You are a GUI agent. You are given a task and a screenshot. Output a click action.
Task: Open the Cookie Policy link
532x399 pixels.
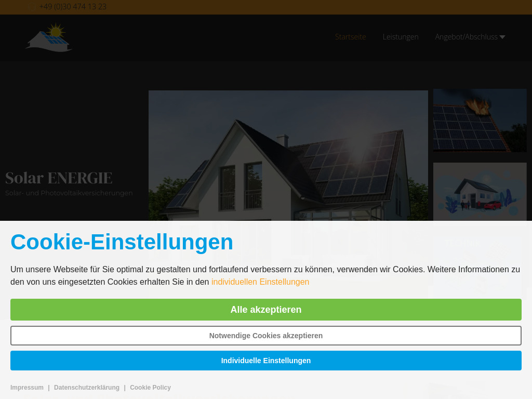(x=150, y=387)
